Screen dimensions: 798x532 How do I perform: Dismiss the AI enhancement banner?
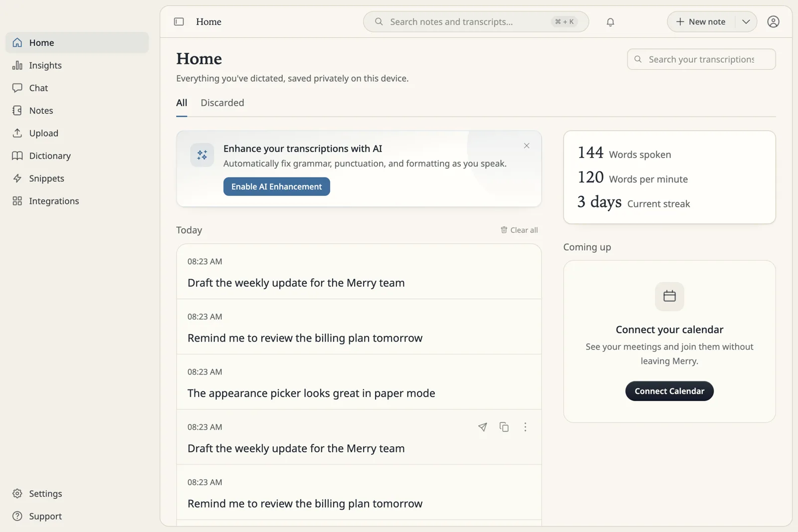tap(527, 146)
